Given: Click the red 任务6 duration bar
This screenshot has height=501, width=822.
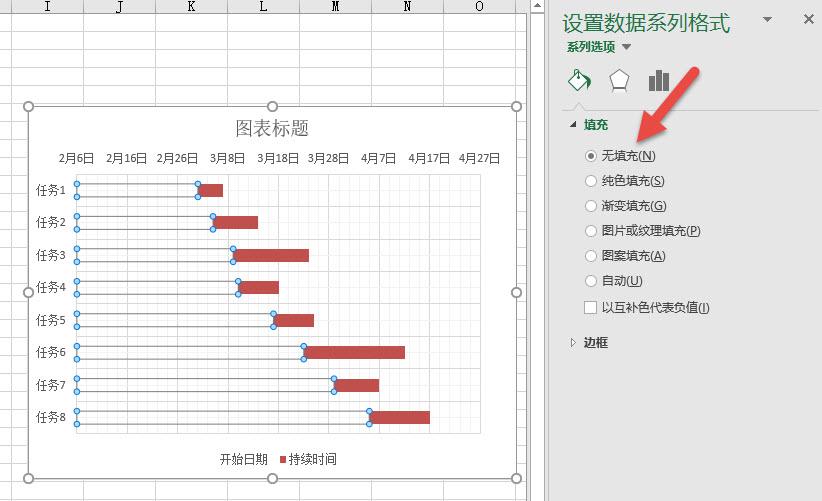Looking at the screenshot, I should pos(354,353).
